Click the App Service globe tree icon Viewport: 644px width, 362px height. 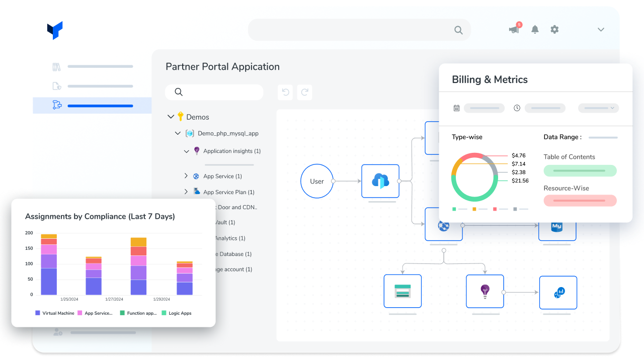196,176
